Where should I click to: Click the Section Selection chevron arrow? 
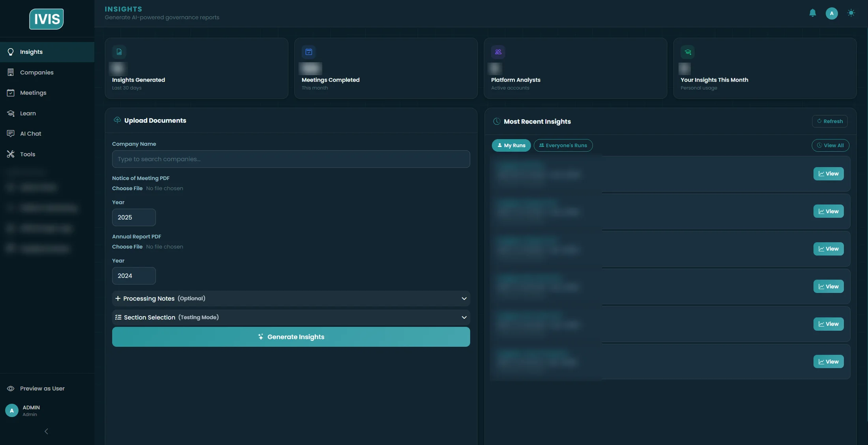coord(464,318)
